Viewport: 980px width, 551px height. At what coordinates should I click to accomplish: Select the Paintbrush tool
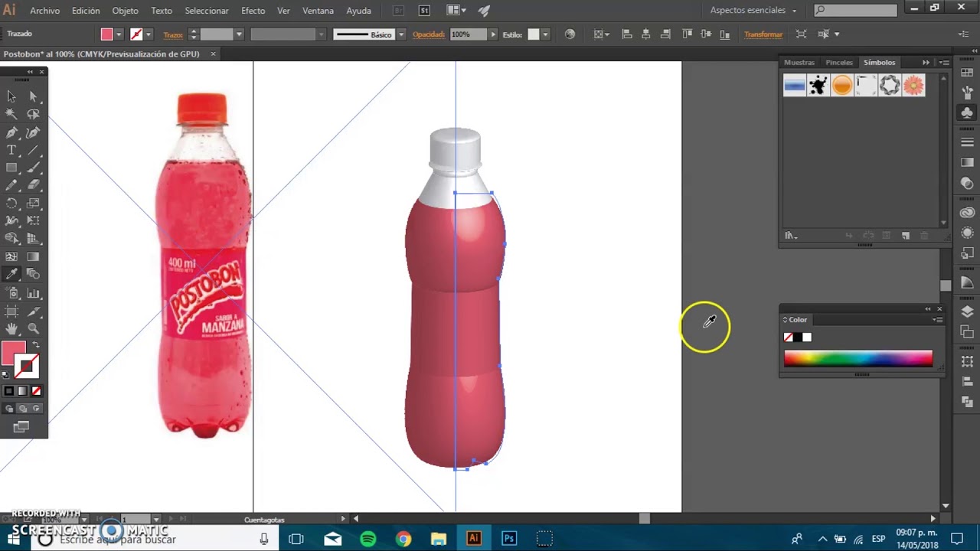click(33, 168)
